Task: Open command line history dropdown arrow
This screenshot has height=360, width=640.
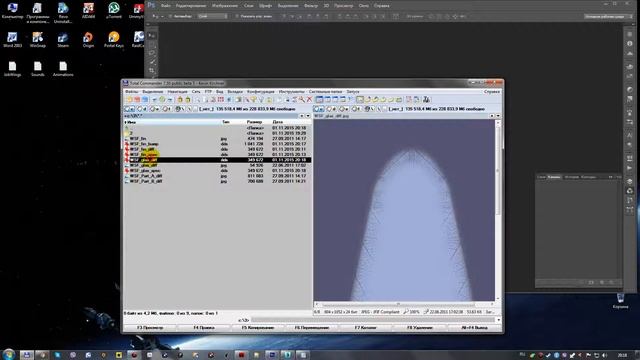Action: (499, 320)
